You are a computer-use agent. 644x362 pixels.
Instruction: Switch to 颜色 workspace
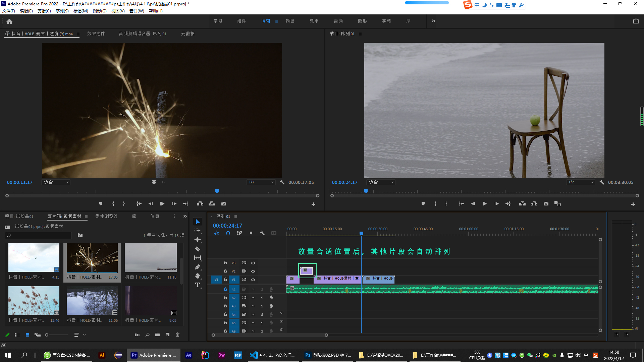tap(290, 21)
